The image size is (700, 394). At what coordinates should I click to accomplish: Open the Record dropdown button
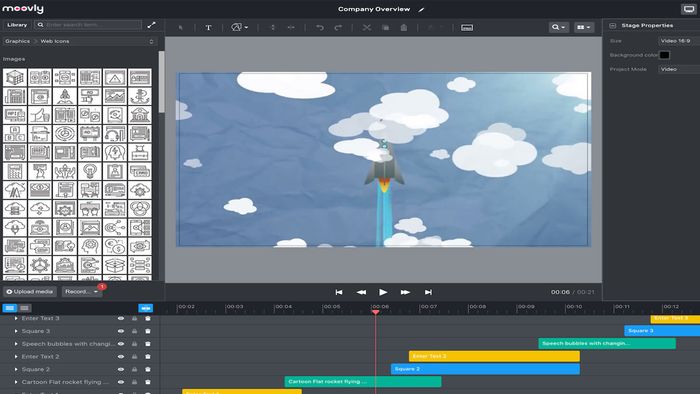[82, 291]
